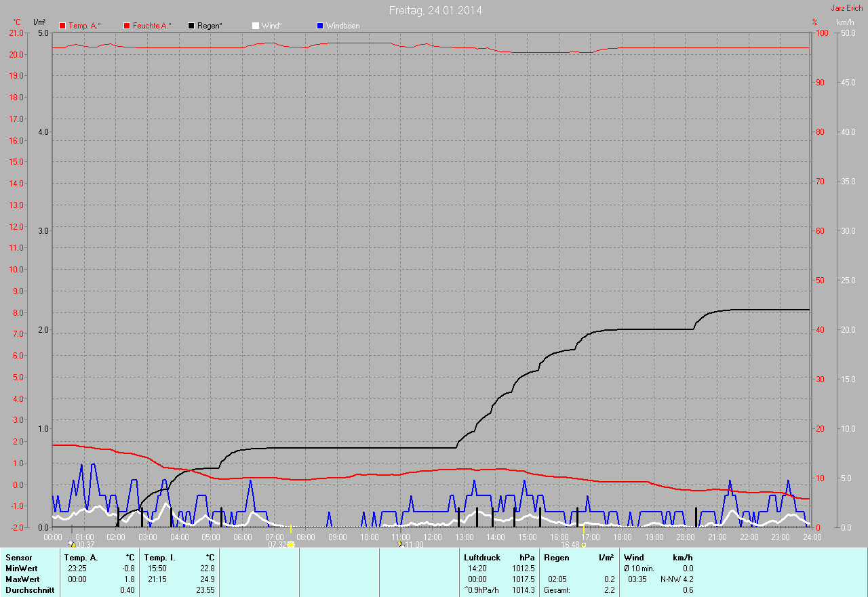Image resolution: width=868 pixels, height=597 pixels.
Task: Click the red Feuchte A. legend square
Action: tap(127, 26)
